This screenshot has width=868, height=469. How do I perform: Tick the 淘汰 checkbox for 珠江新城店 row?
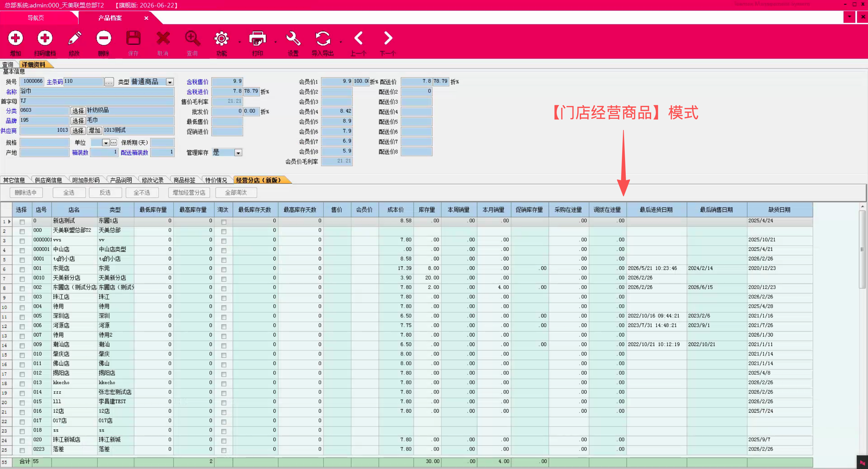224,441
